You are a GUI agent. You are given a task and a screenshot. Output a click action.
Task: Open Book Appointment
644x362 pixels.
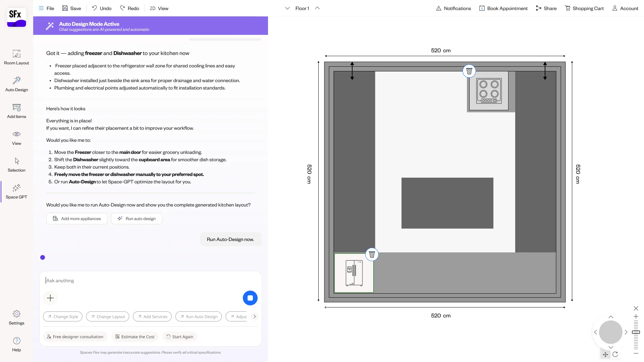503,8
